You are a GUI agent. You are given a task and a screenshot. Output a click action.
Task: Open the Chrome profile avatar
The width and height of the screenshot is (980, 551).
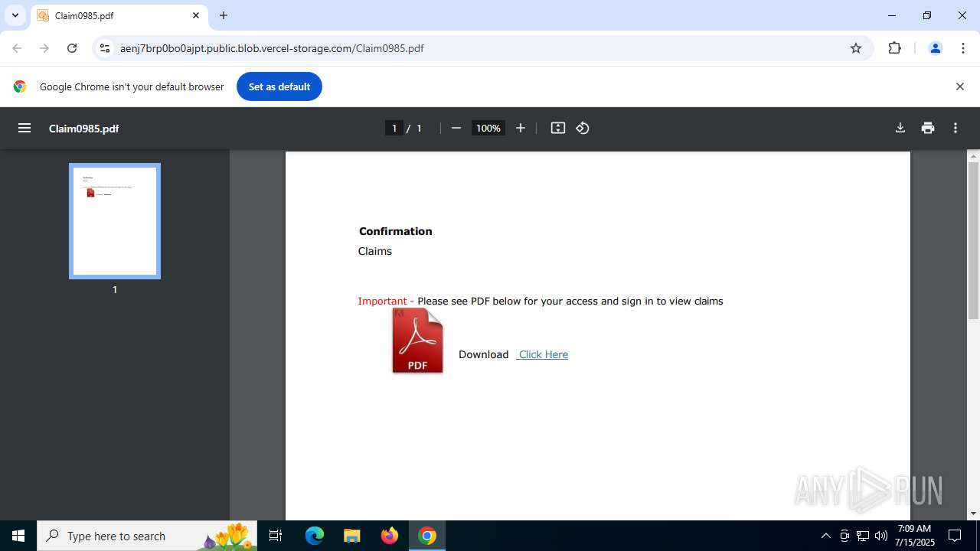point(935,48)
